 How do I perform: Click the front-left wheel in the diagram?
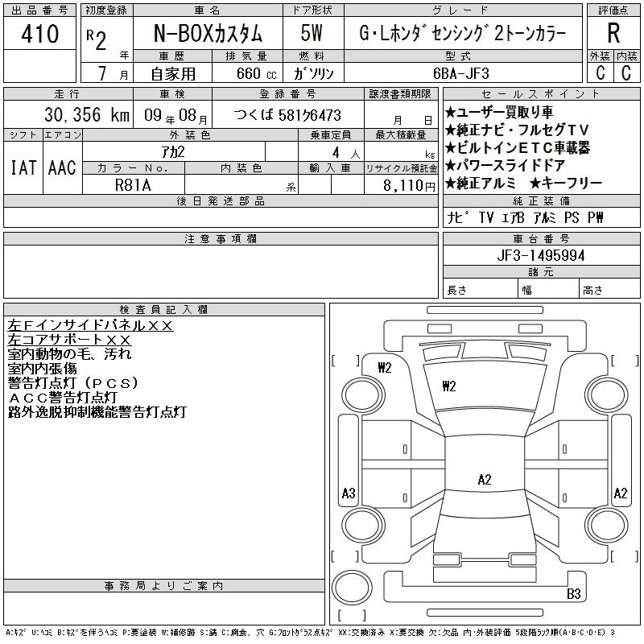(x=363, y=395)
